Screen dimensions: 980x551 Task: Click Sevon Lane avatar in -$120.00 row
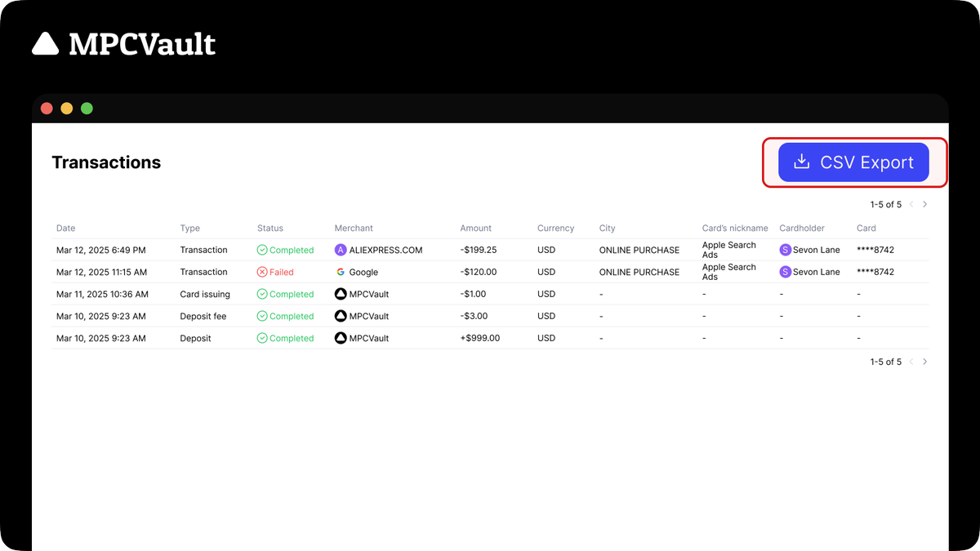[786, 272]
